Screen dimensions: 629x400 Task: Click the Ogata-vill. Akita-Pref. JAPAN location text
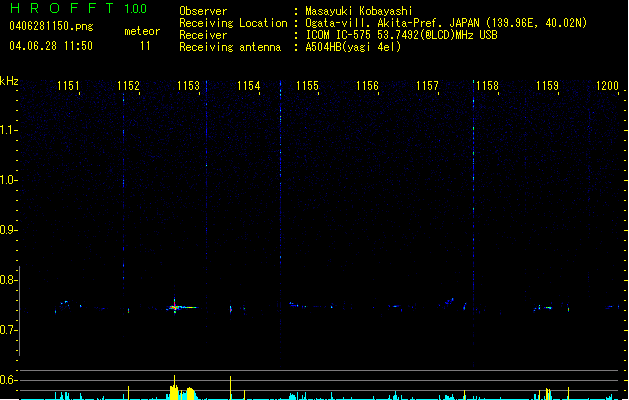click(446, 23)
